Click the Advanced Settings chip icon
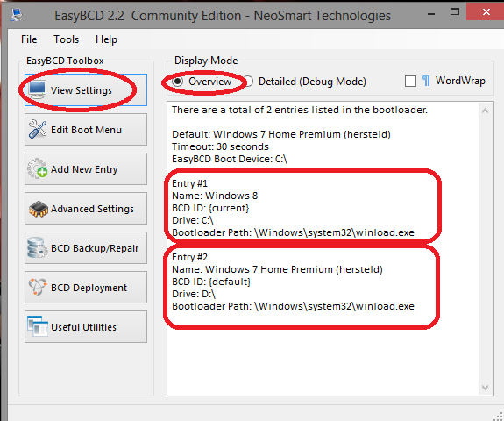Screen dimensions: 504x421 [x=39, y=209]
